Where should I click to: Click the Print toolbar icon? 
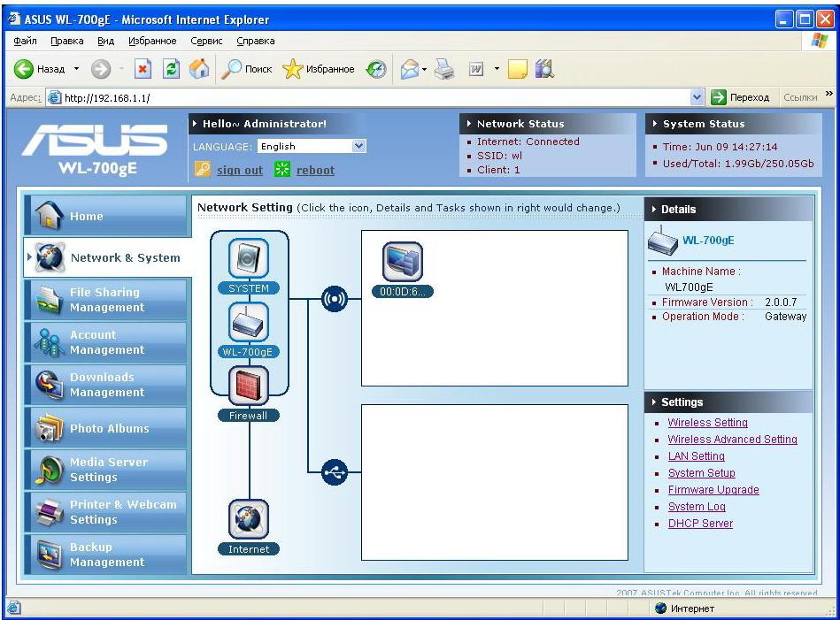tap(444, 69)
